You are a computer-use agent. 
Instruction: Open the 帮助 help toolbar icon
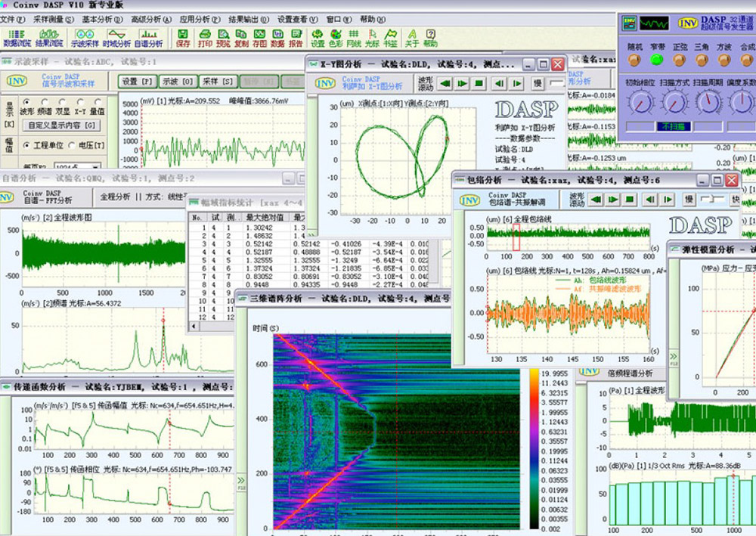430,38
